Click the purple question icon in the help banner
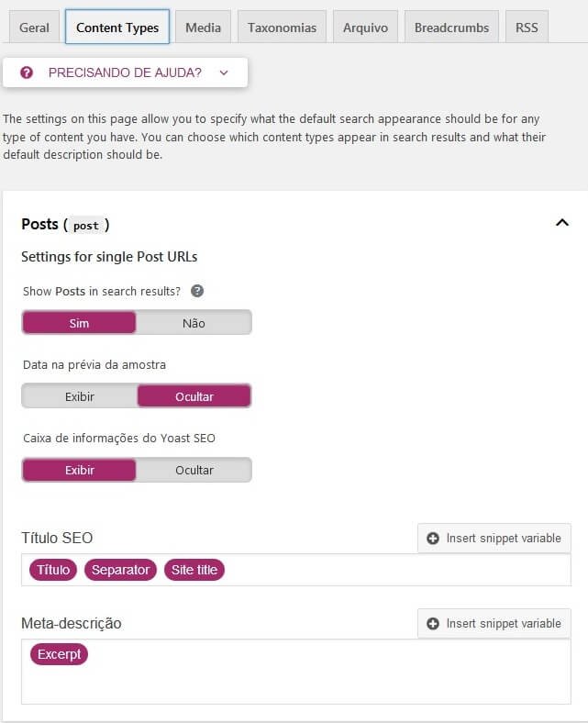The height and width of the screenshot is (723, 588). (27, 72)
